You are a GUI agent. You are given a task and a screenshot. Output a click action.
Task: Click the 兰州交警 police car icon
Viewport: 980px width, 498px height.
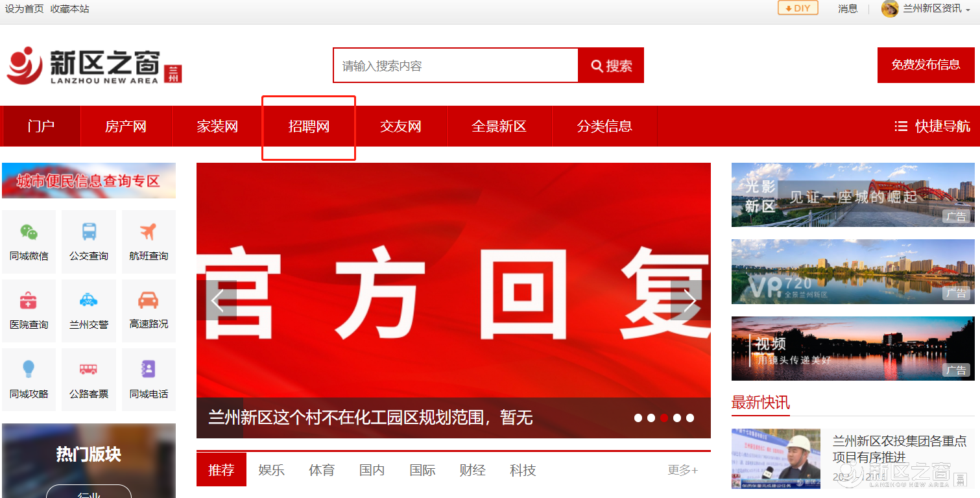tap(89, 301)
